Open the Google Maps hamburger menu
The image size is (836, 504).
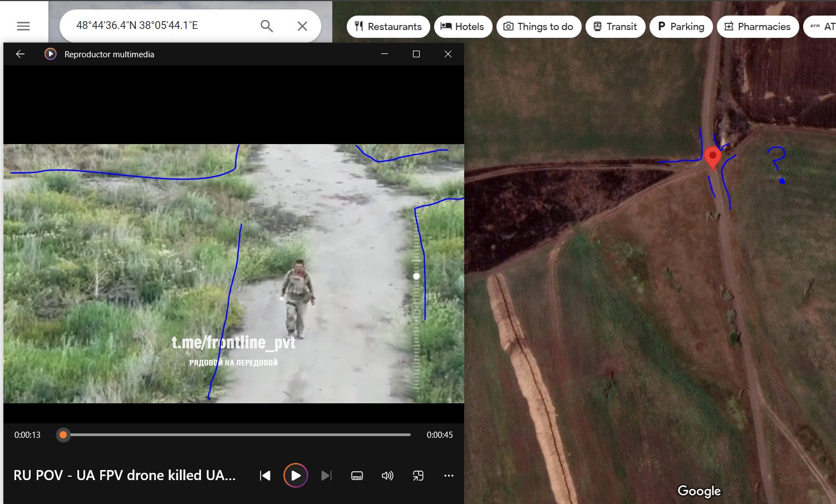click(x=23, y=26)
